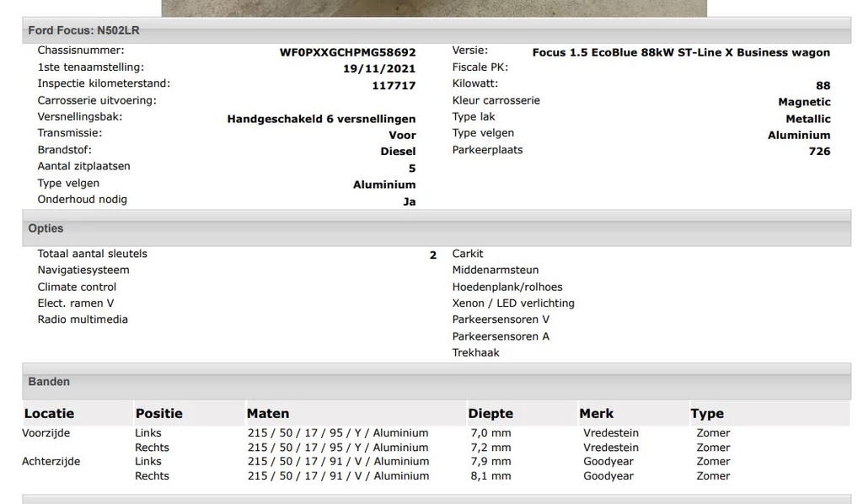Click the Trekhaak option

[x=475, y=352]
